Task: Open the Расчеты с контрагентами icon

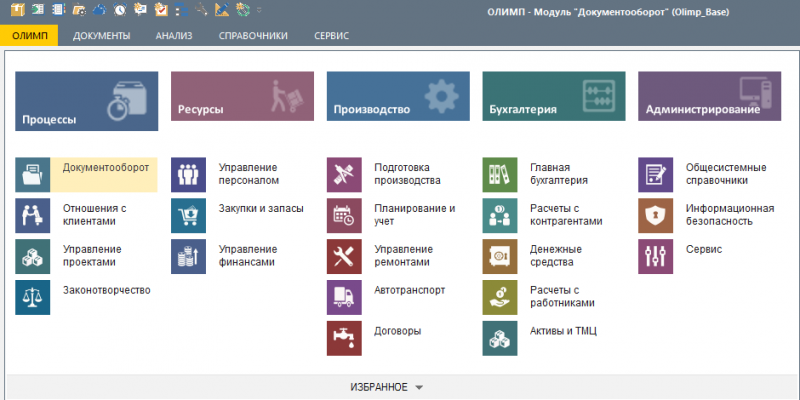Action: 500,215
